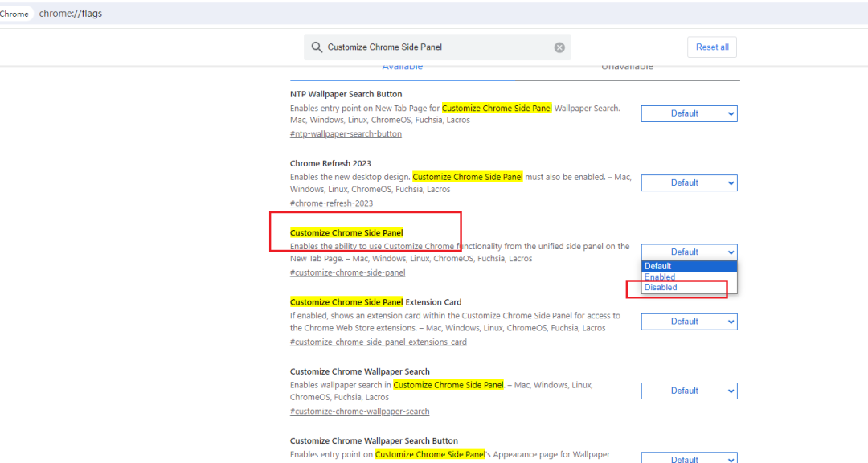Open the #customize-chrome-side-panel-extensions-card link
868x463 pixels.
coord(378,342)
